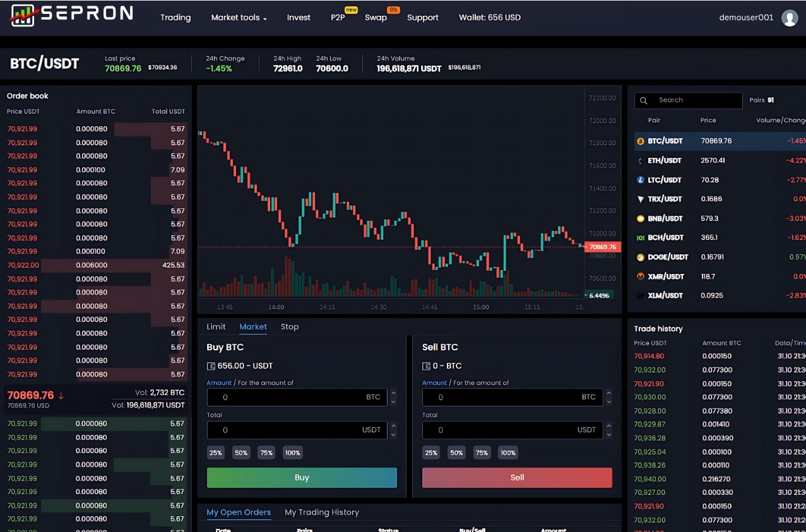Select the BNB coin icon
Screen dimensions: 806x532
click(x=640, y=219)
